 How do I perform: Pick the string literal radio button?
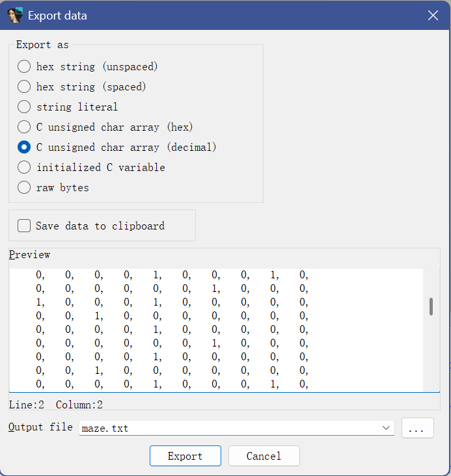24,107
